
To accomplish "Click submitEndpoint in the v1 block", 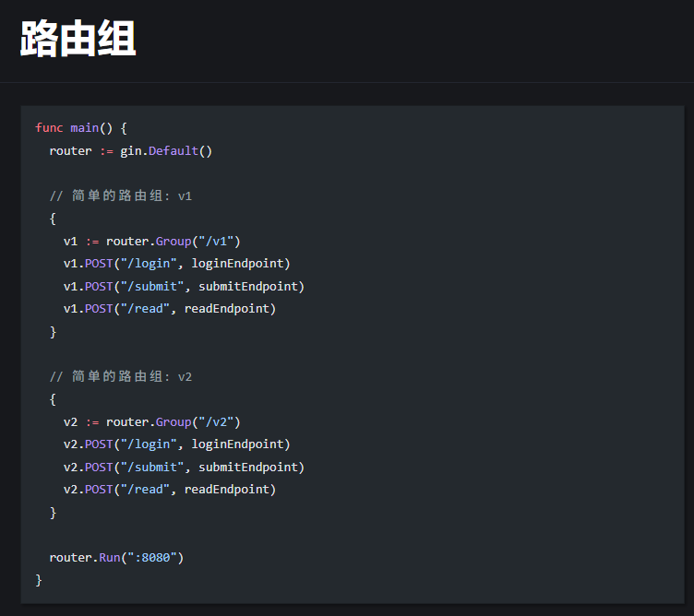I will [251, 286].
